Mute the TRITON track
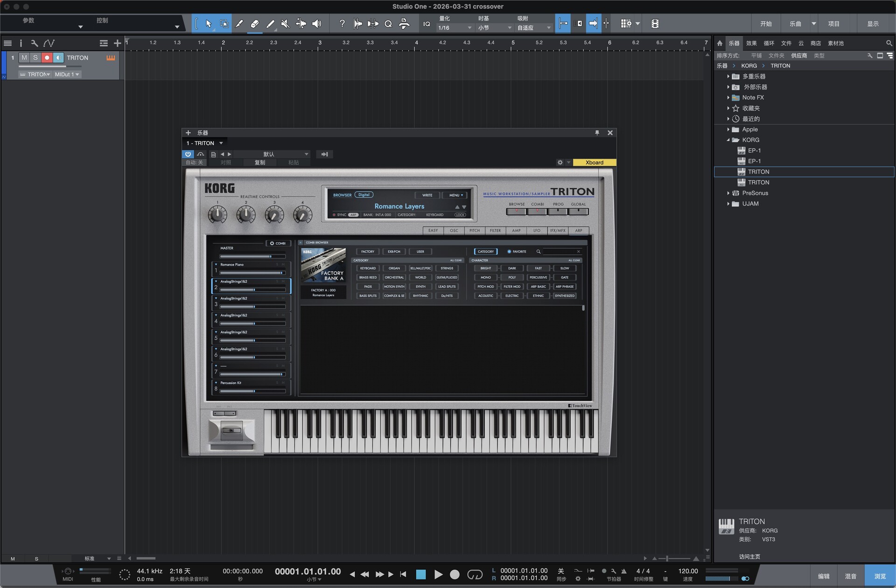This screenshot has height=588, width=896. (x=24, y=58)
